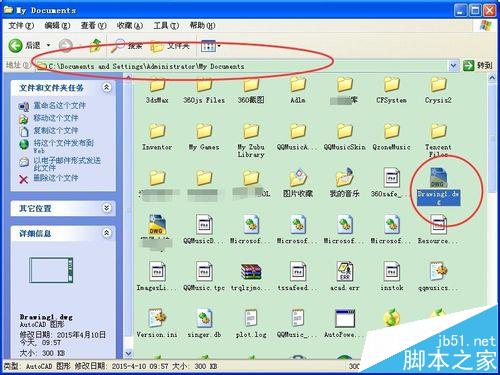Open the 帮助 menu
Image resolution: width=500 pixels, height=375 pixels.
coord(202,25)
